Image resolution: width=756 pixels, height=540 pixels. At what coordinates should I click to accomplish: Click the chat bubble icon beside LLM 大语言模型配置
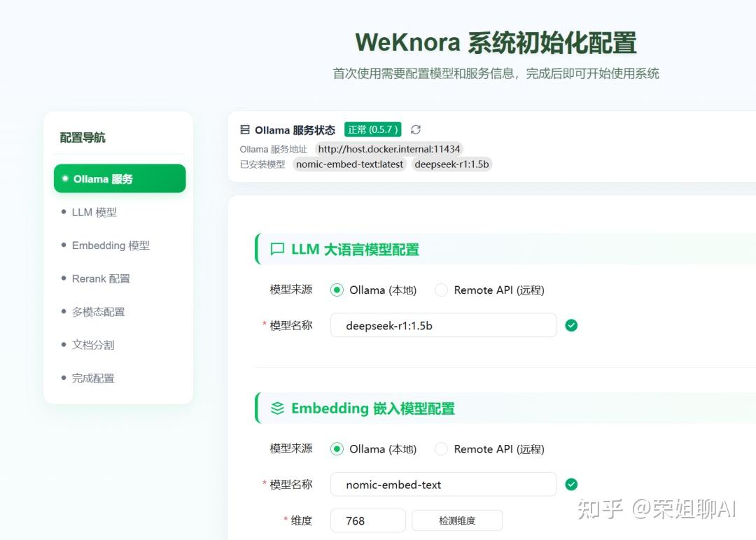pos(276,249)
